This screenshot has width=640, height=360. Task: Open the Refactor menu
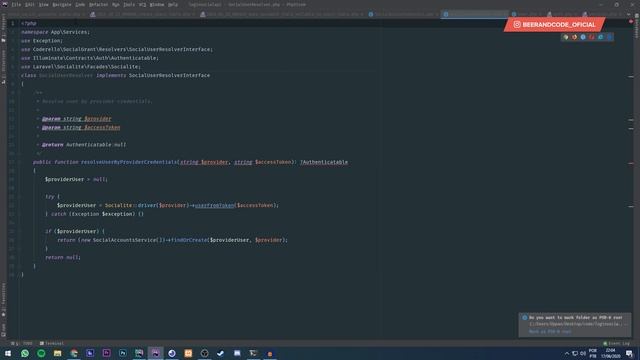pos(98,4)
